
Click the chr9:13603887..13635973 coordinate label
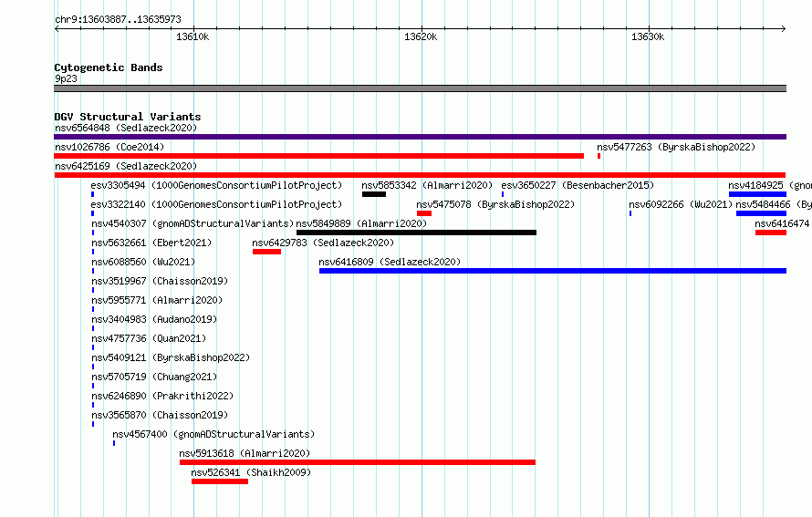tap(118, 20)
